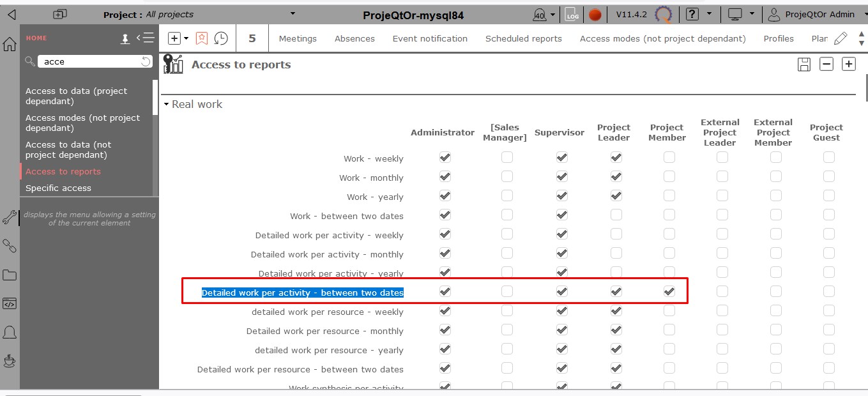Open the Project selector dropdown
This screenshot has height=396, width=868.
coord(293,14)
